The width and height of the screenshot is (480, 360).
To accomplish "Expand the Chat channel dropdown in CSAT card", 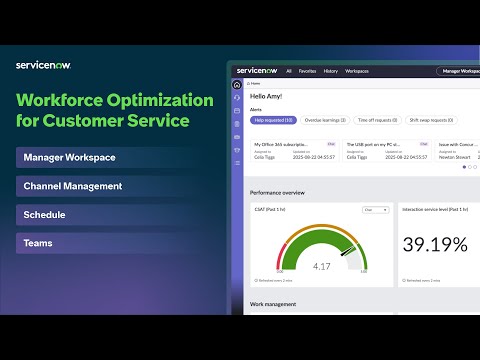I will (x=376, y=210).
